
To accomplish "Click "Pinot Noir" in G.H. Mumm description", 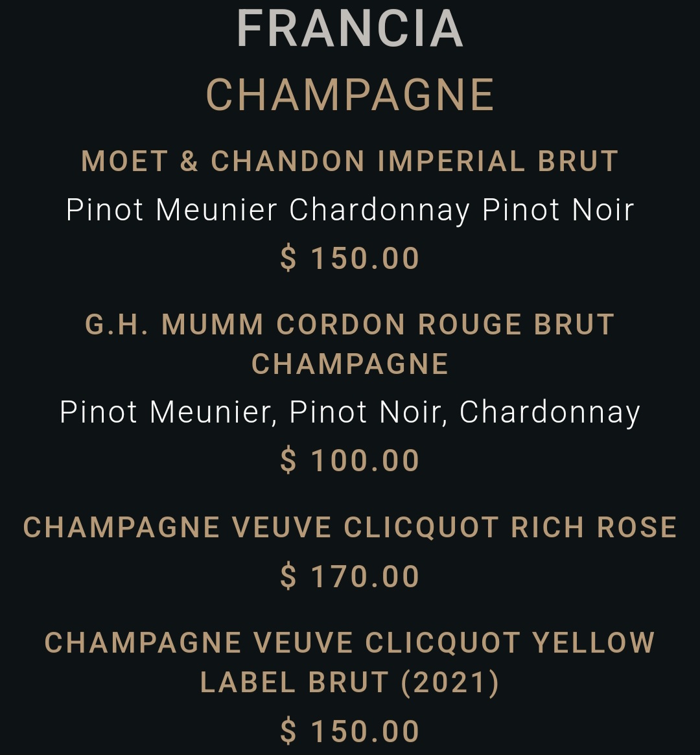I will tap(368, 412).
